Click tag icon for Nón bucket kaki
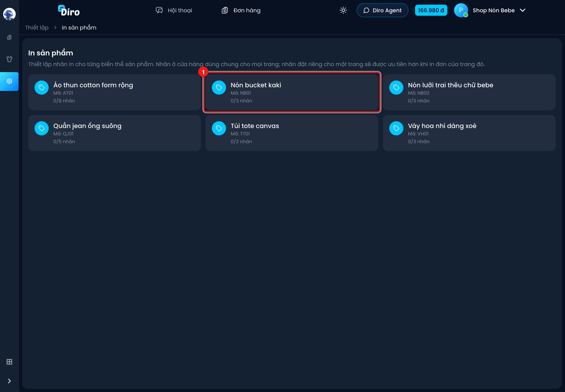The image size is (565, 392). point(219,88)
